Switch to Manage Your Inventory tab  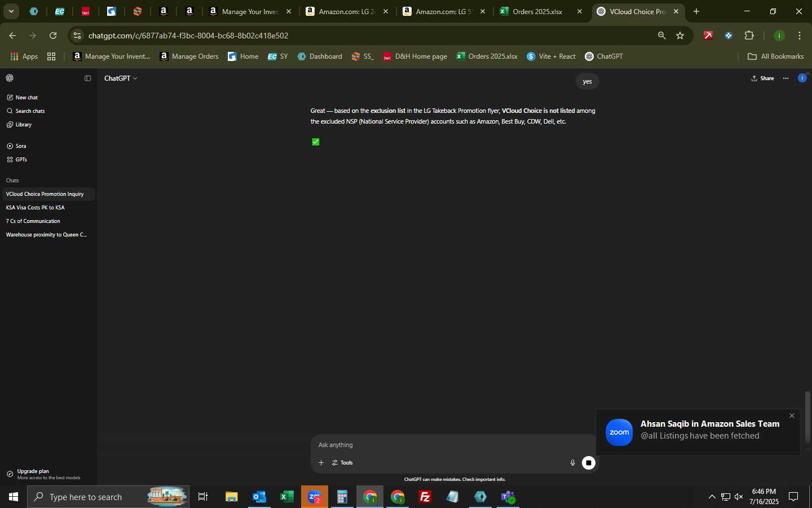(250, 11)
